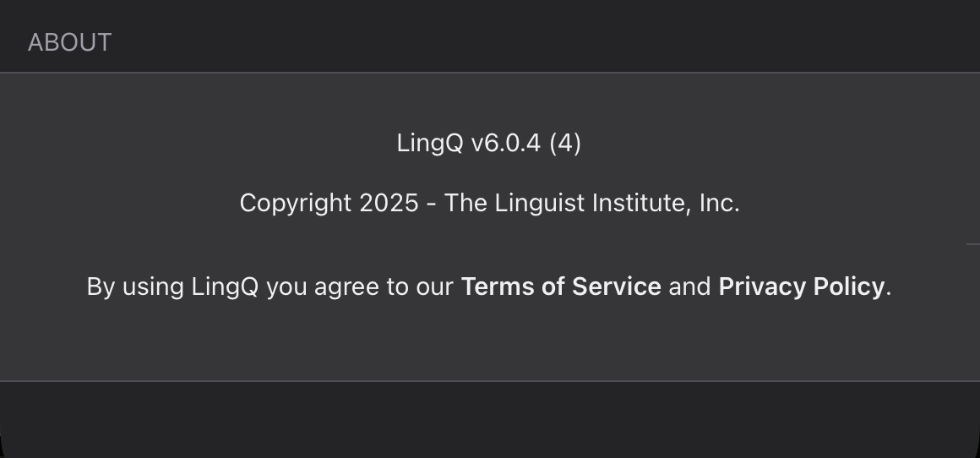Click The Linguist Institute, Inc. text
980x458 pixels.
pyautogui.click(x=591, y=203)
